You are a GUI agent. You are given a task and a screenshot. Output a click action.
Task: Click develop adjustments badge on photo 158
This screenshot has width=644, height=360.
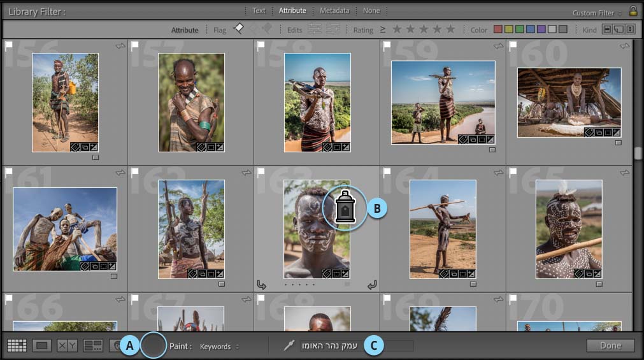[x=346, y=147]
